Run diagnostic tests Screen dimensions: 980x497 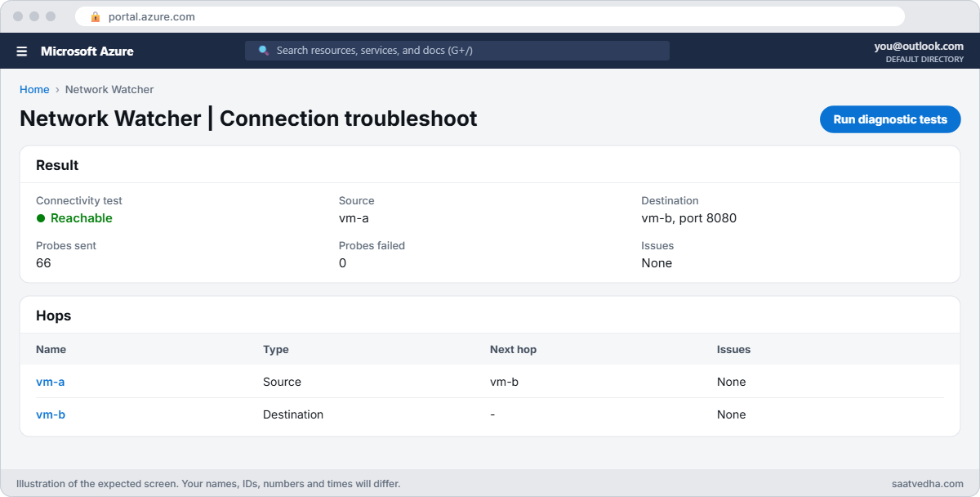coord(890,119)
